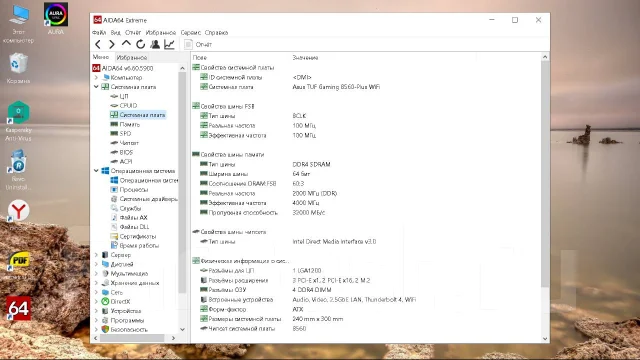Click the details pane scroll-down arrow
Viewport: 640px width, 360px height.
pyautogui.click(x=545, y=339)
